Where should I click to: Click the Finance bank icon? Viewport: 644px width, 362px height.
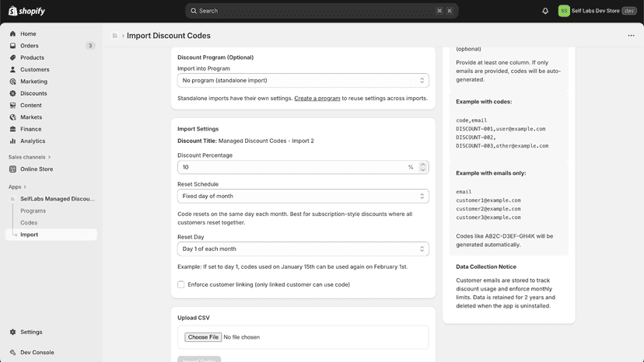click(12, 129)
